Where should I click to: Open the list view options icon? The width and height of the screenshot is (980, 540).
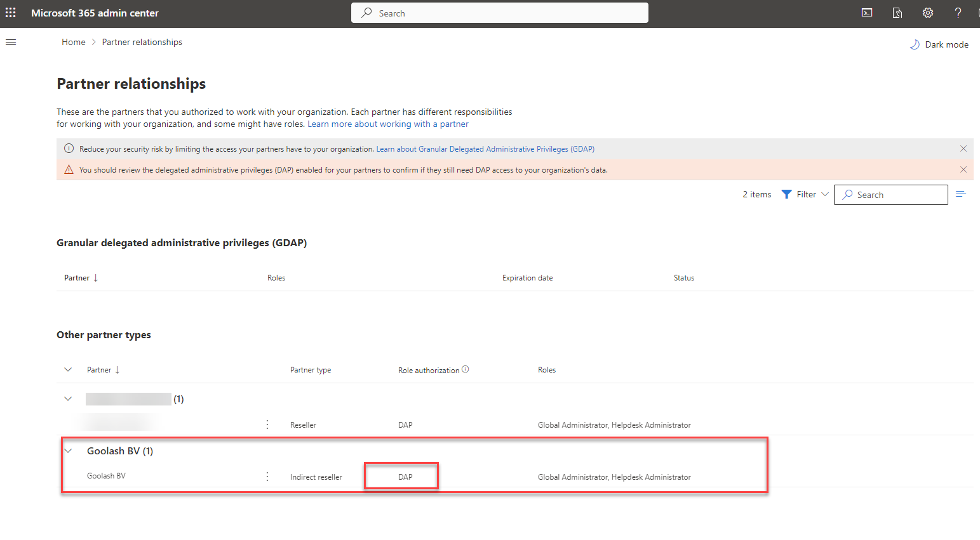[961, 194]
